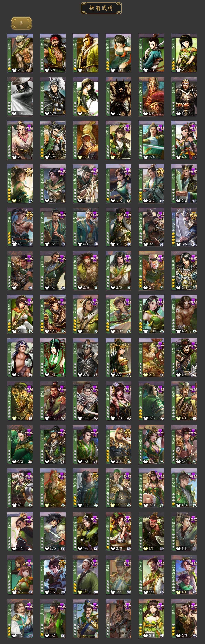Open the 孙茹 card in last row
The height and width of the screenshot is (644, 205).
click(x=152, y=619)
